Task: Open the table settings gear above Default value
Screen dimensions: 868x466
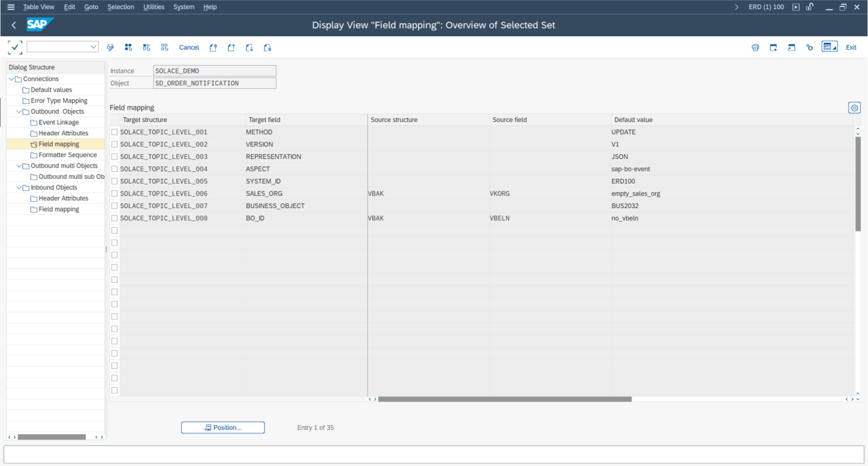Action: (x=854, y=107)
